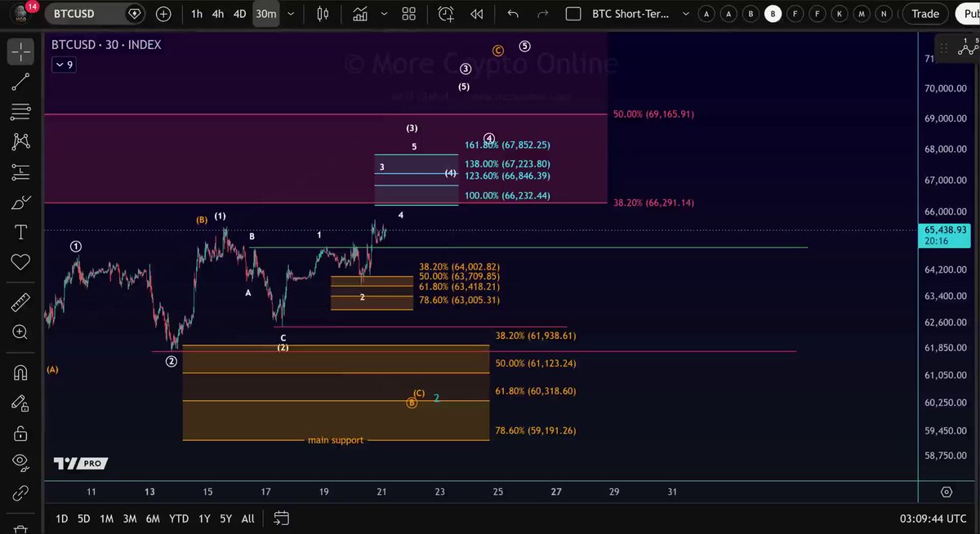
Task: Select the 30m timeframe
Action: coord(265,14)
